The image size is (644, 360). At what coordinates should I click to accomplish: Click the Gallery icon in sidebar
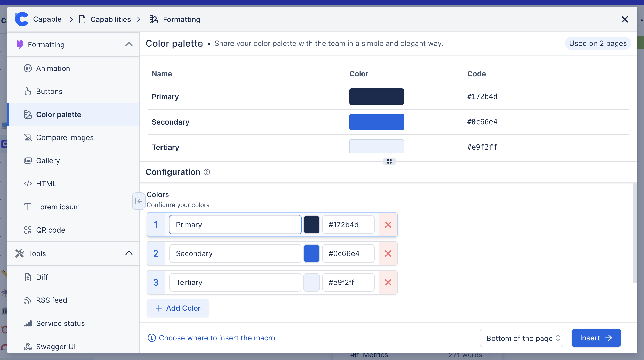coord(27,161)
